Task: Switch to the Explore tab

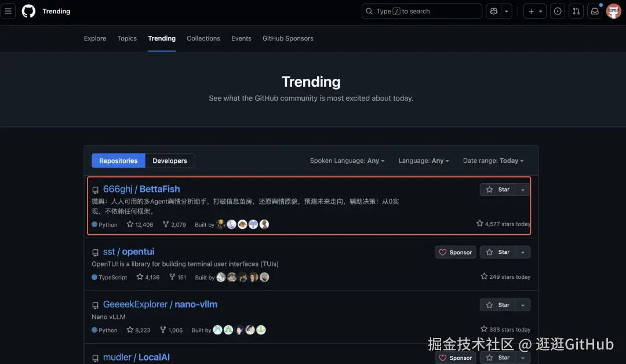Action: (95, 38)
